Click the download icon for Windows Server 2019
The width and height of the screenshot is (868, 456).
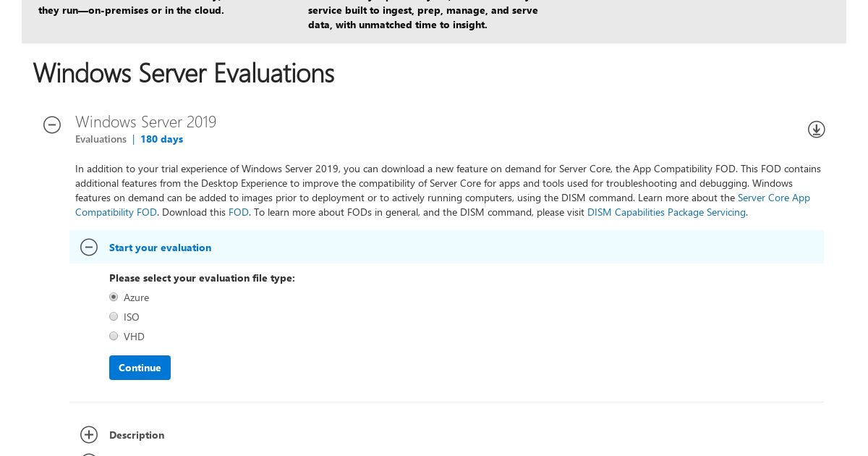tap(816, 130)
